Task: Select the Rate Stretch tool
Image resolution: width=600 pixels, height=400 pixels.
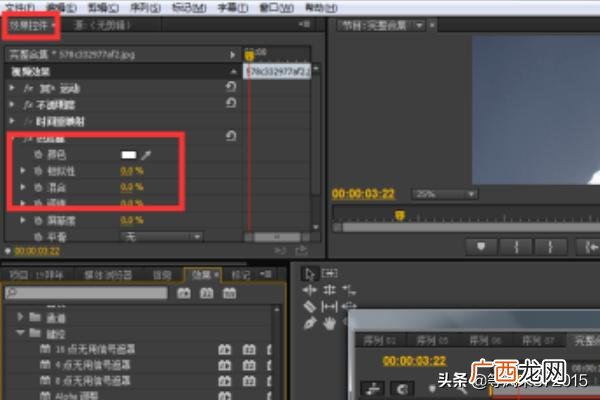Action: pos(349,291)
